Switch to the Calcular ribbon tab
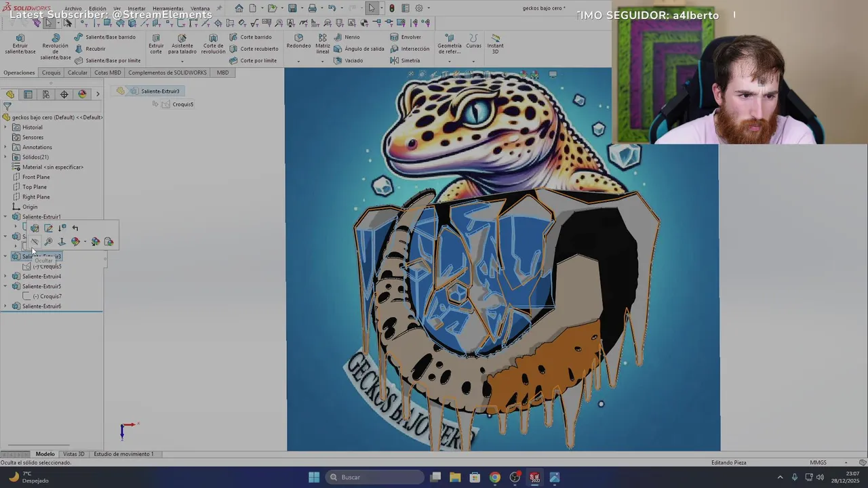This screenshot has height=488, width=868. coord(77,73)
